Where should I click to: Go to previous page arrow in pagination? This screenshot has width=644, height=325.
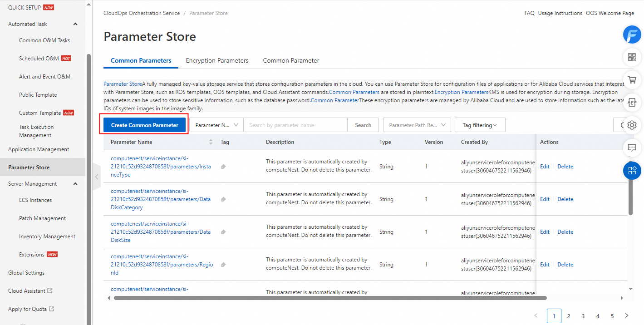[536, 316]
